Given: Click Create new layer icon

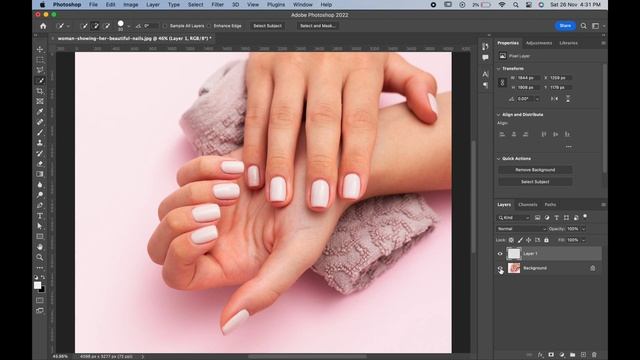Looking at the screenshot, I should pyautogui.click(x=583, y=355).
